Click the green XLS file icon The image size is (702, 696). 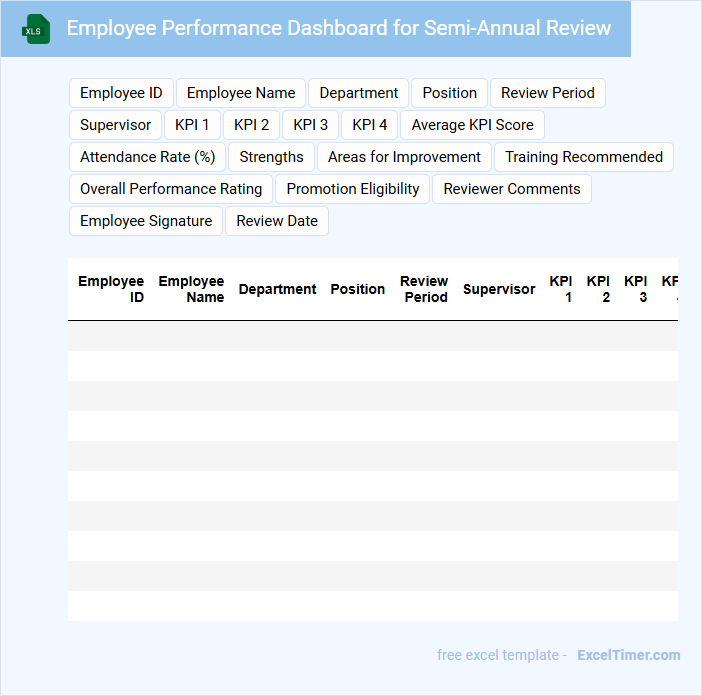36,29
